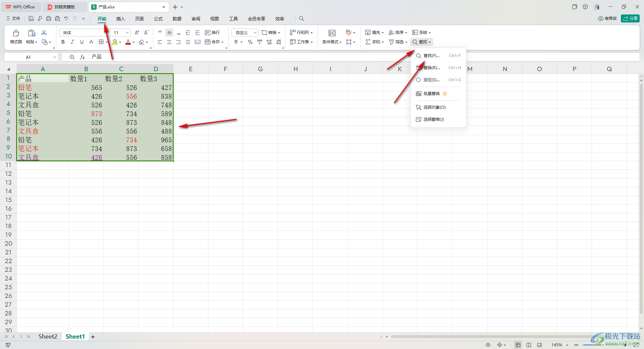
Task: Click the Increase indent icon
Action: coord(198,33)
